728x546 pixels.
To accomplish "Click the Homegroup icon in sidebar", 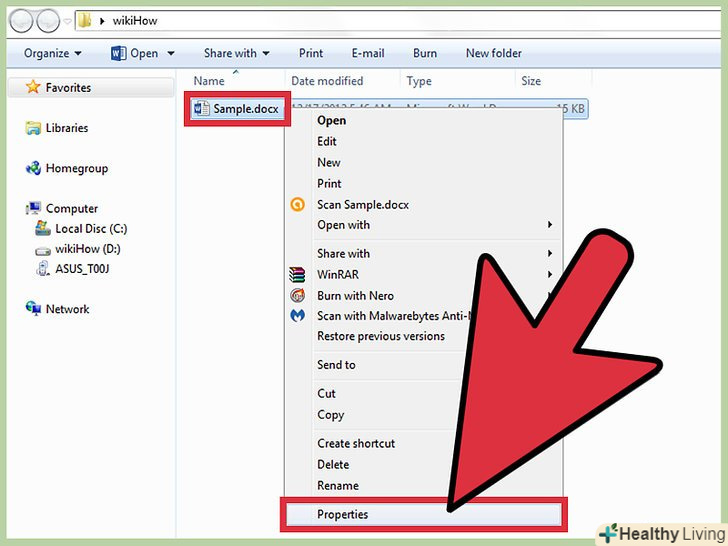I will click(33, 168).
